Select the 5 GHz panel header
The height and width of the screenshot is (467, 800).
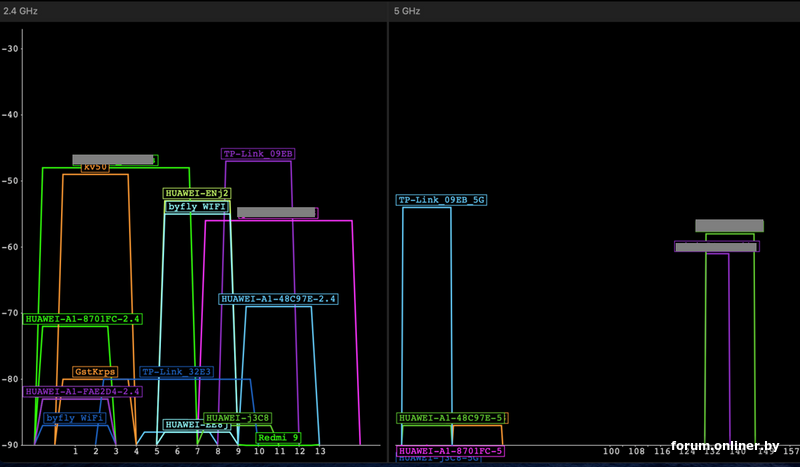point(408,9)
